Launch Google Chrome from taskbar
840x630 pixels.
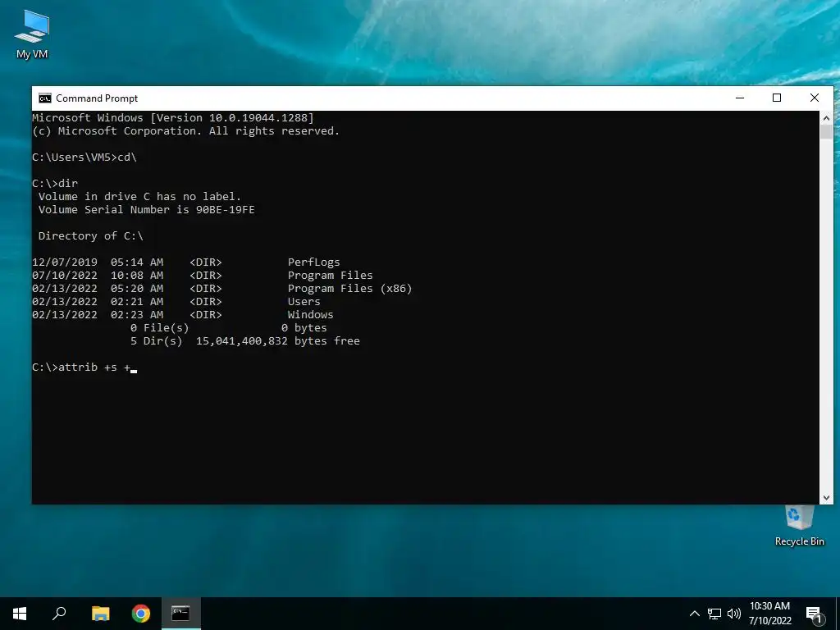tap(141, 614)
